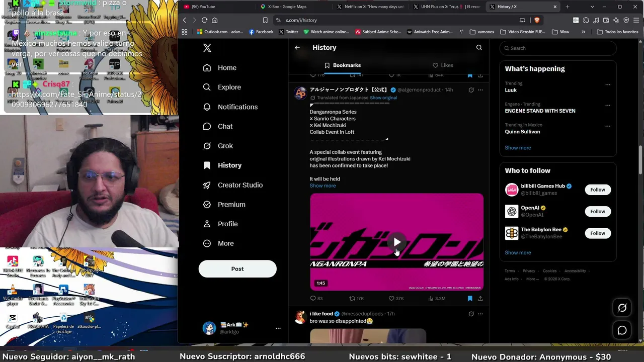The image size is (644, 362).
Task: Play the Danganronpa video
Action: point(397,242)
